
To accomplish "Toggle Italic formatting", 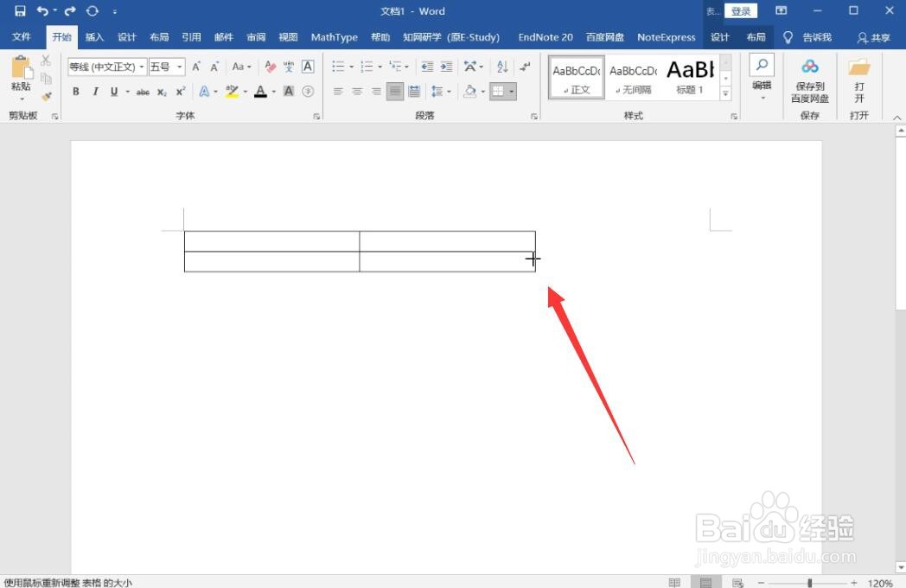I will point(95,92).
